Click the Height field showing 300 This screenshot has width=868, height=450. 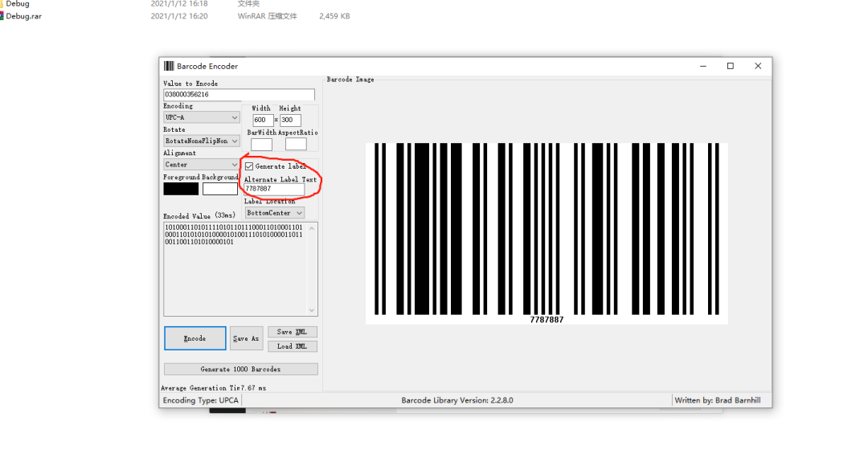[290, 120]
